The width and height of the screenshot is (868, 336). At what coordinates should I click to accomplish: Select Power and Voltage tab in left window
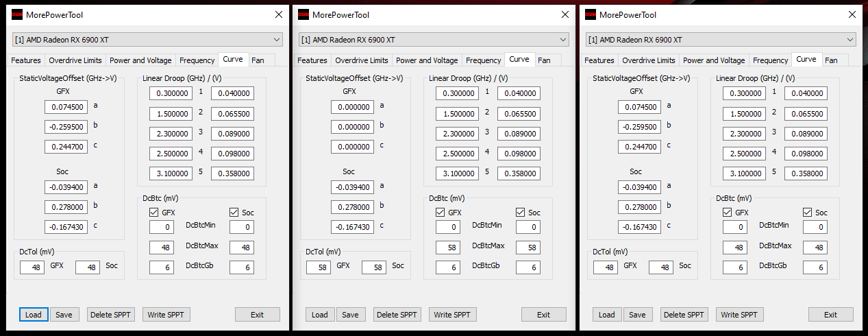140,60
